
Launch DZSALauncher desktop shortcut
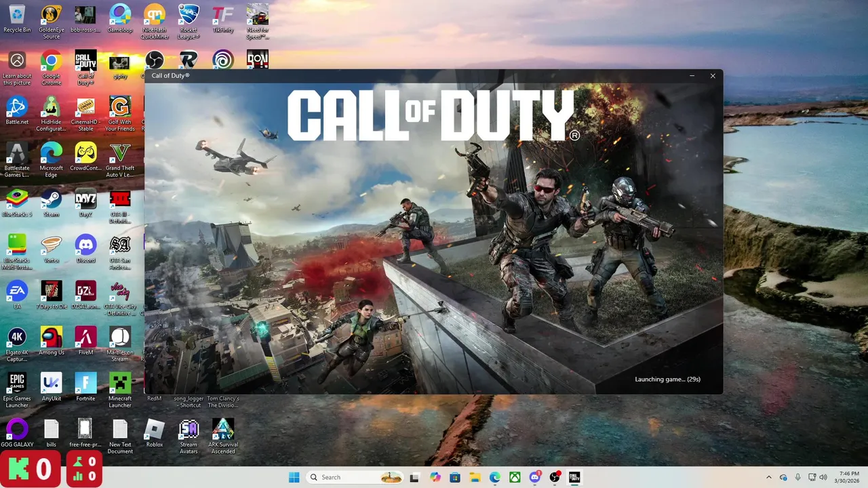[85, 296]
